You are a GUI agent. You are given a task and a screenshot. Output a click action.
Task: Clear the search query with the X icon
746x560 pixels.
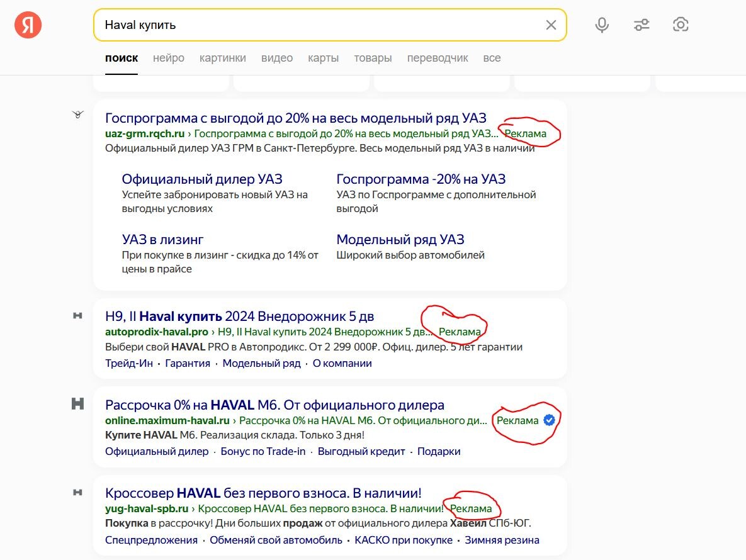pos(551,25)
